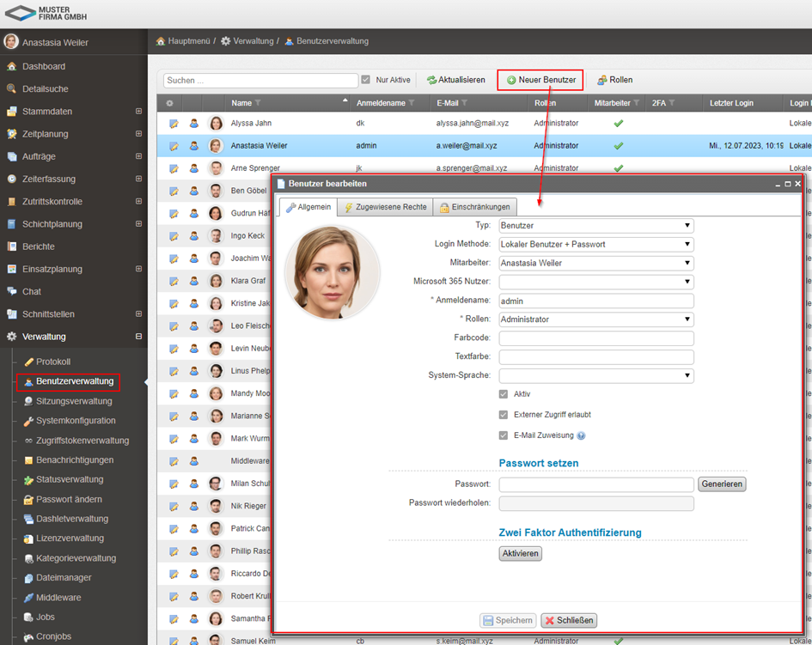This screenshot has height=645, width=812.
Task: Toggle Externer Zugriff erlaubt checkbox
Action: click(504, 415)
